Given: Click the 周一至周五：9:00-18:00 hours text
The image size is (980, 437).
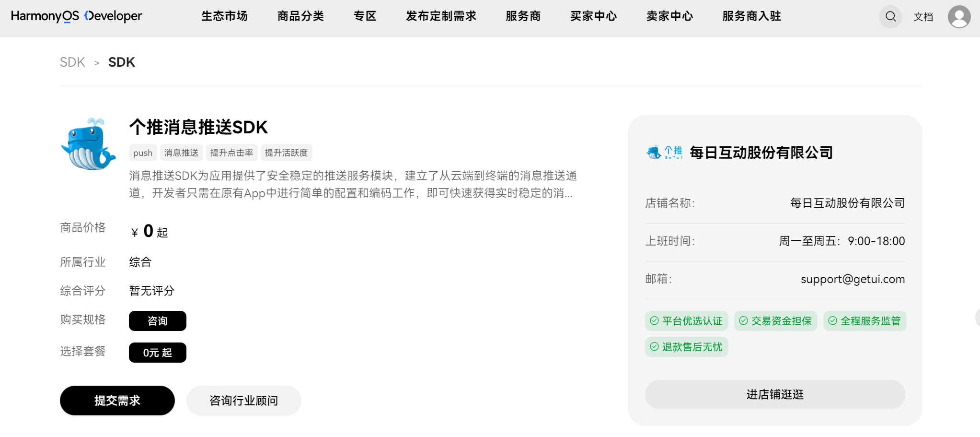Looking at the screenshot, I should coord(842,241).
